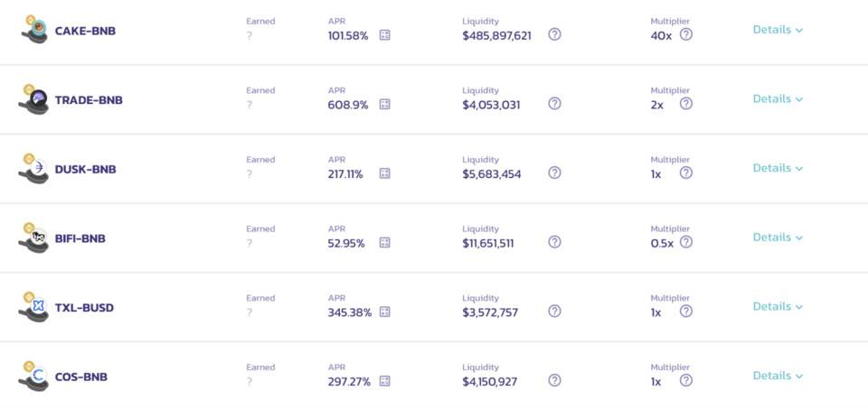The image size is (868, 410).
Task: Click help icon beside $11,651,511 liquidity
Action: pyautogui.click(x=554, y=242)
